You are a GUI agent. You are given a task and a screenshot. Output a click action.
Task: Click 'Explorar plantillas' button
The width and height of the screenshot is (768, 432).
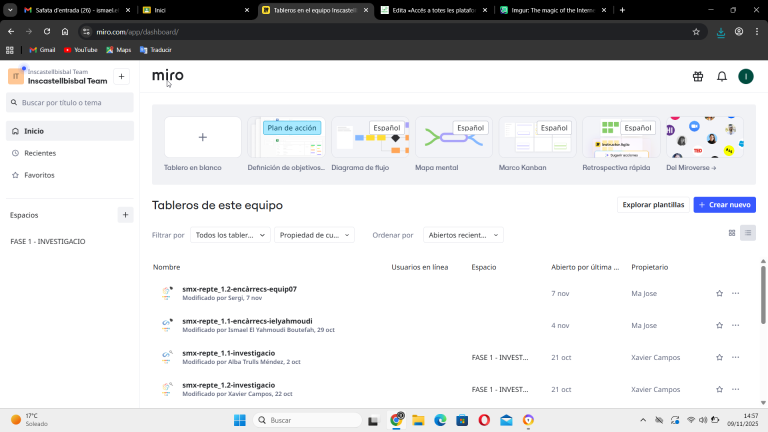653,205
